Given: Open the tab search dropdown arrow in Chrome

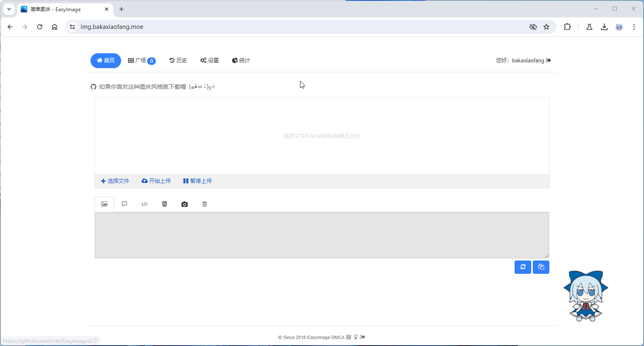Looking at the screenshot, I should pos(9,9).
